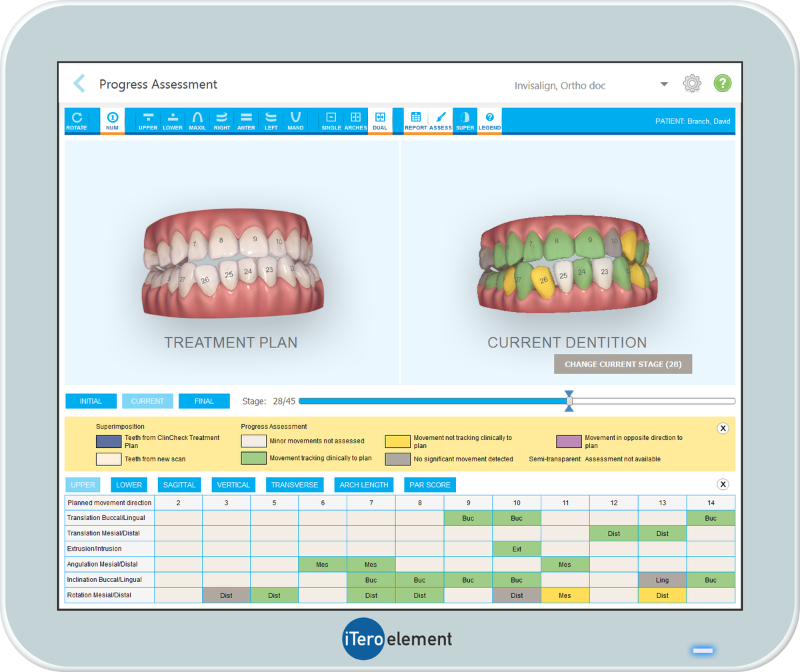Image resolution: width=800 pixels, height=672 pixels.
Task: Click yellow Mes rotation cell for tooth 11
Action: pyautogui.click(x=565, y=595)
